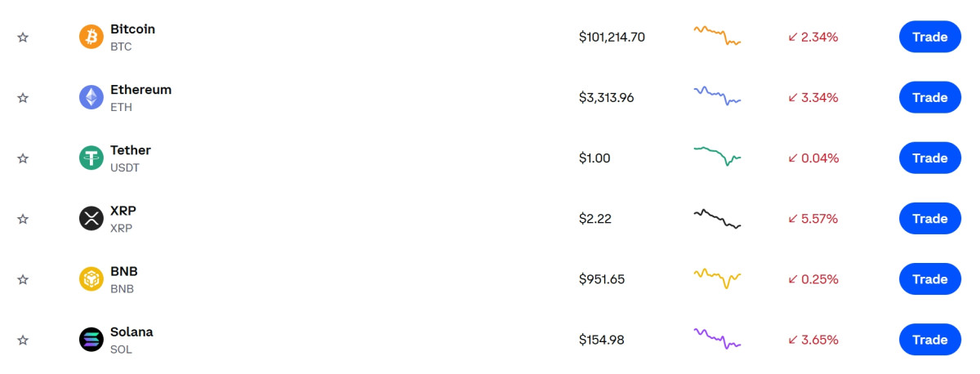This screenshot has height=374, width=980.
Task: Favorite Tether with its star icon
Action: coord(23,158)
